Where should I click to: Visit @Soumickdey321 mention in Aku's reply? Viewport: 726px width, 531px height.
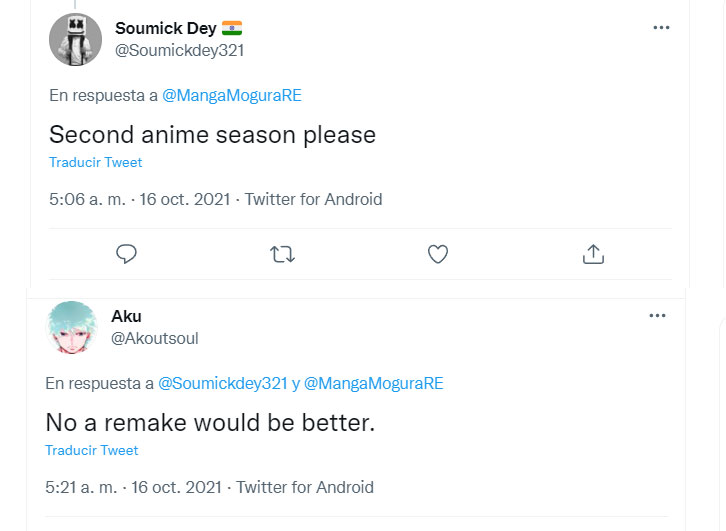point(223,383)
